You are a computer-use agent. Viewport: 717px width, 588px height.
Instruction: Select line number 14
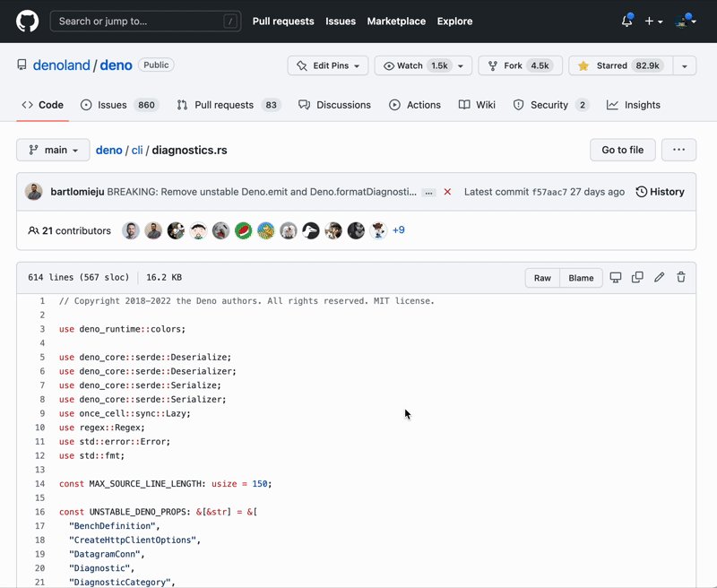(39, 484)
